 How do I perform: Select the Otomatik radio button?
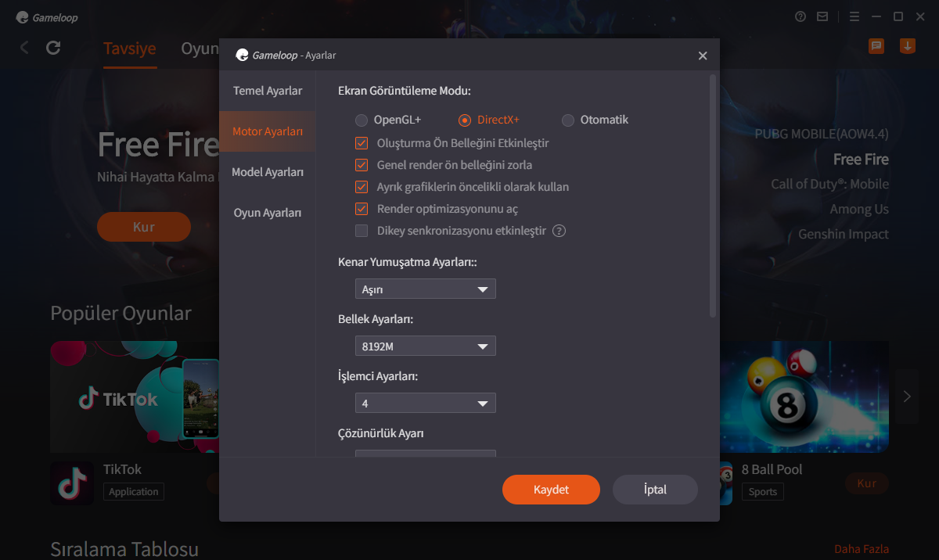click(x=568, y=120)
